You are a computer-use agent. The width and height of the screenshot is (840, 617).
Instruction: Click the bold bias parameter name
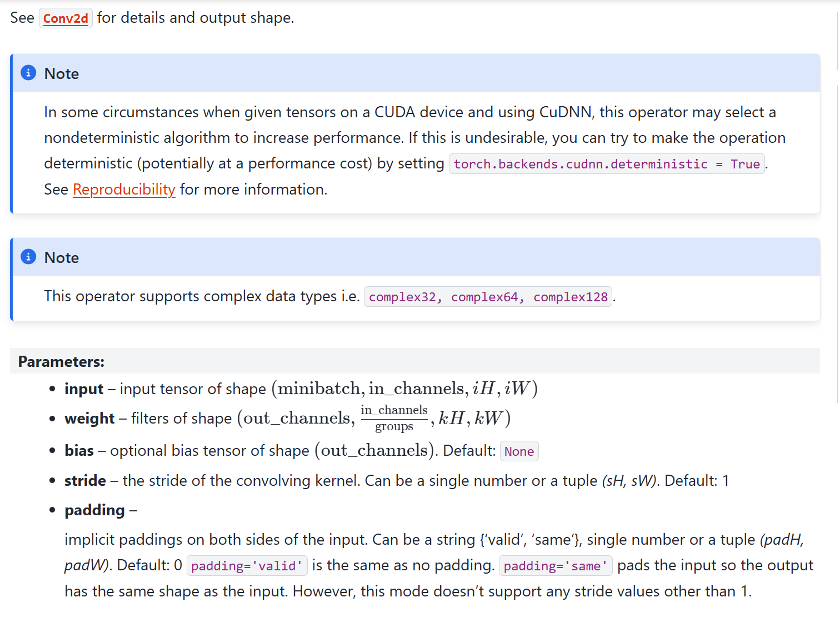[x=79, y=451]
